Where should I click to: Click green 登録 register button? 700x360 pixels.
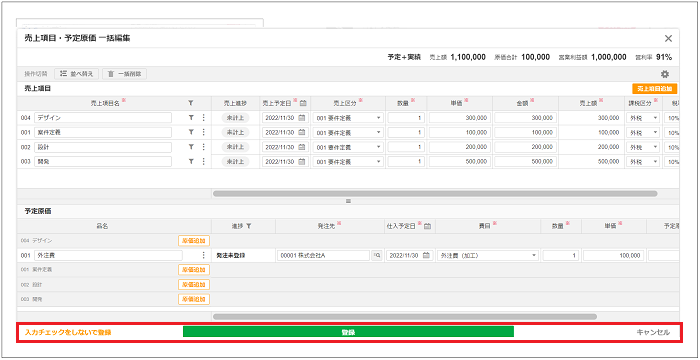pos(348,332)
